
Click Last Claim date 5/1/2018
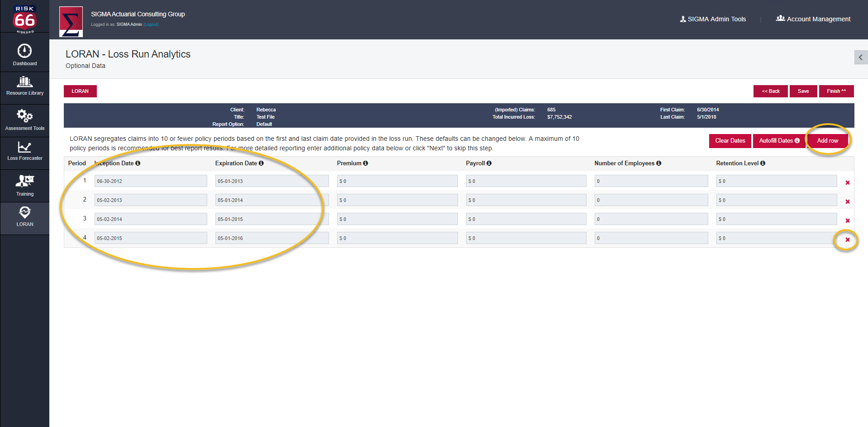[x=706, y=117]
